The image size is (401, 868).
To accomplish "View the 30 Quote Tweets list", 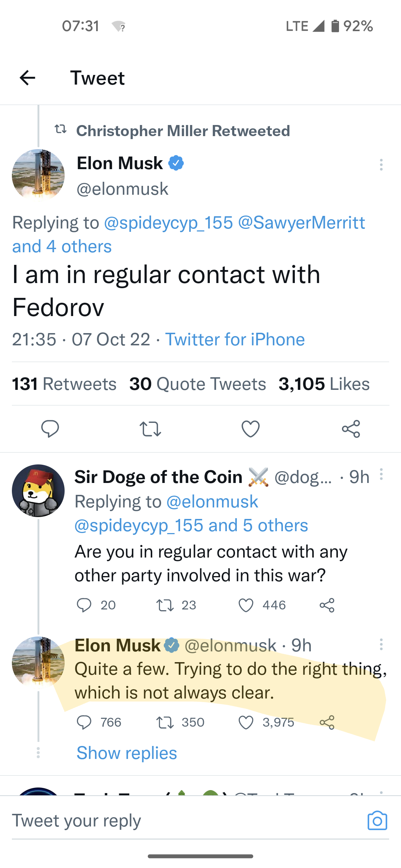I will pos(198,384).
